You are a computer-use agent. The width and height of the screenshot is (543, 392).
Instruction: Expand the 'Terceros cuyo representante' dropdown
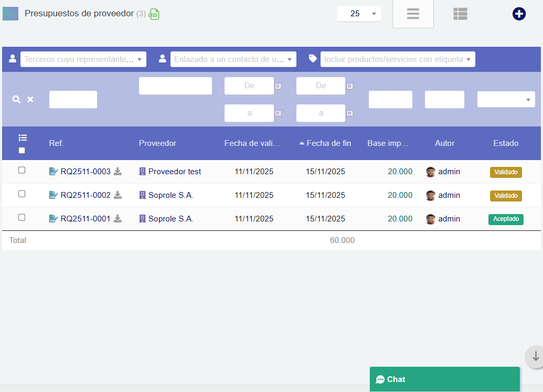tap(83, 59)
